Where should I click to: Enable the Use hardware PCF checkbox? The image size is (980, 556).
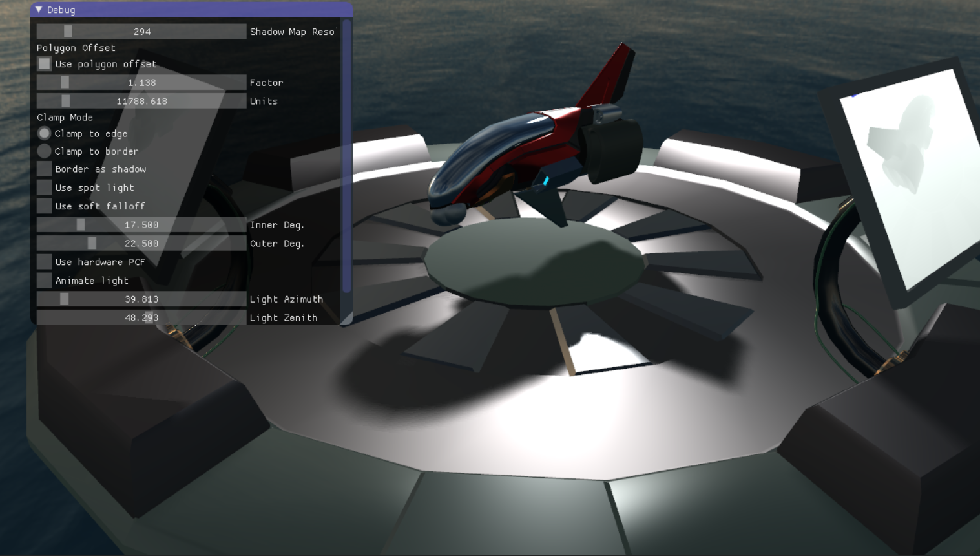click(44, 262)
